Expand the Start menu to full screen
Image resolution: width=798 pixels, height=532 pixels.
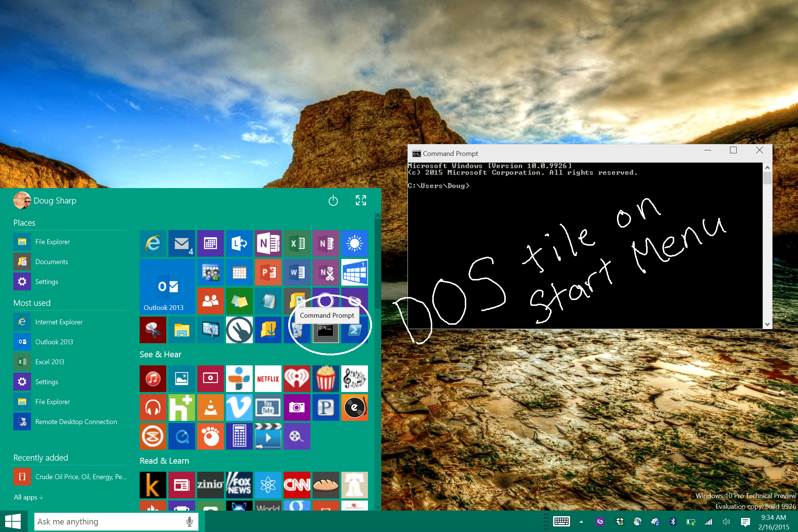(361, 200)
